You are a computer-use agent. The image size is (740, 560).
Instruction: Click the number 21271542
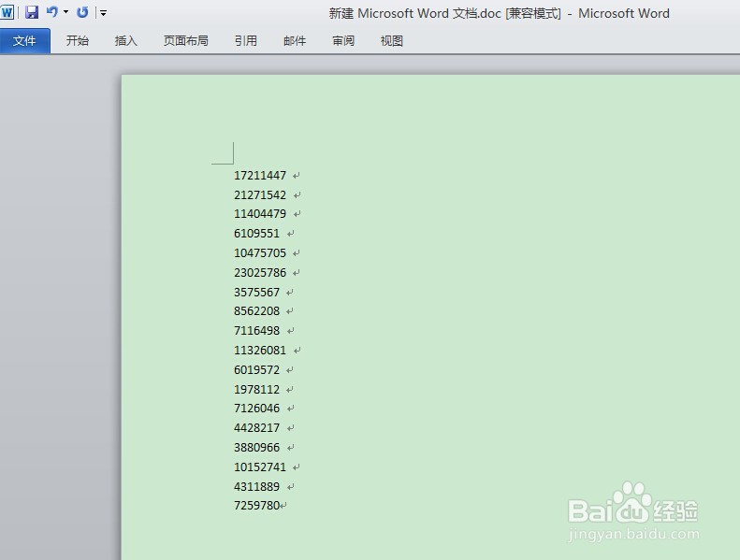(260, 194)
